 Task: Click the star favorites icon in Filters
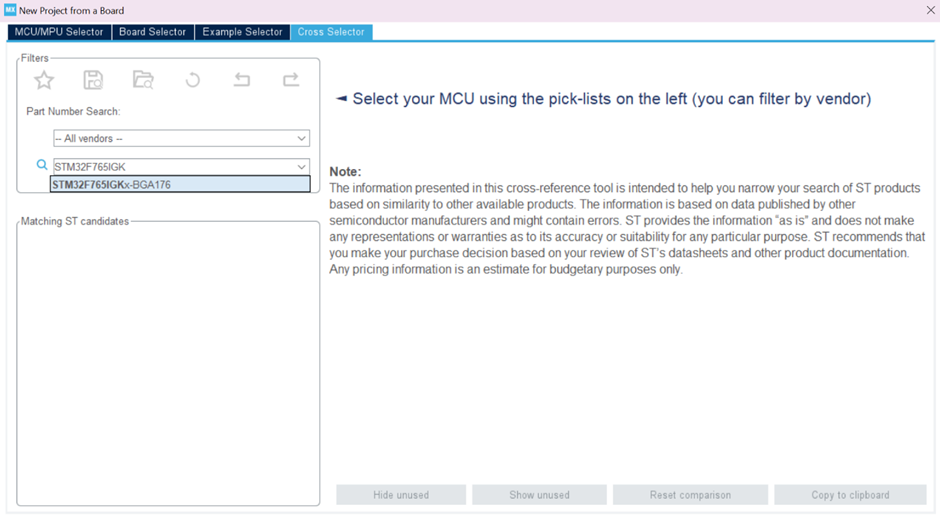tap(44, 80)
